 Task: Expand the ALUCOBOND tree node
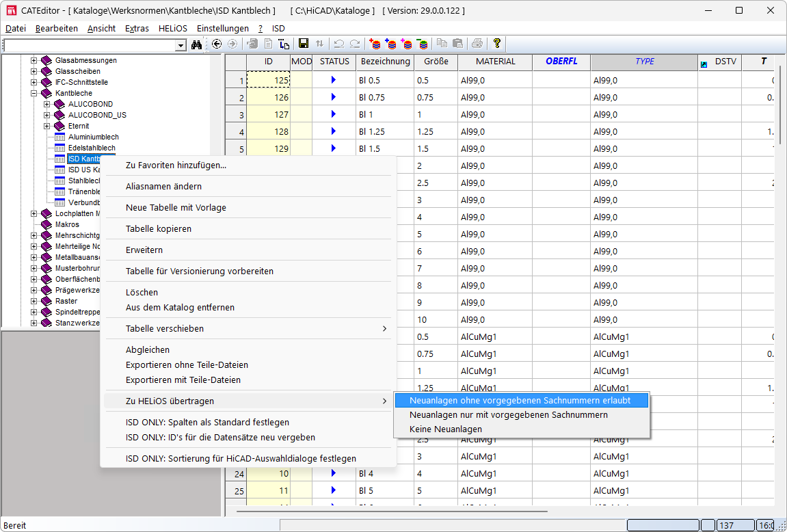click(x=47, y=104)
